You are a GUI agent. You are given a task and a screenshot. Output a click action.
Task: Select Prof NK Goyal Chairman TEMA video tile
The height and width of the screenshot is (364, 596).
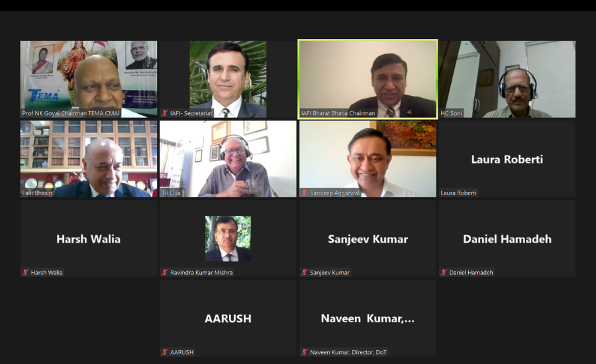89,79
